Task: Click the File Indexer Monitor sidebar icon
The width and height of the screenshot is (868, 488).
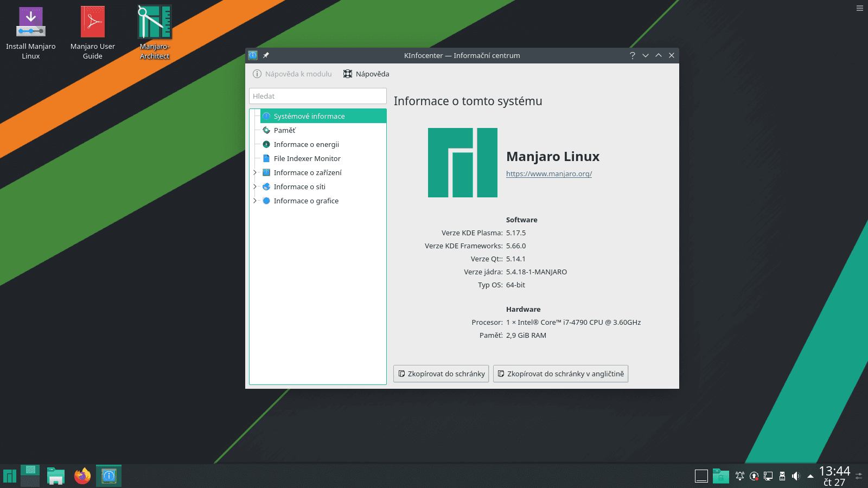Action: pyautogui.click(x=266, y=158)
